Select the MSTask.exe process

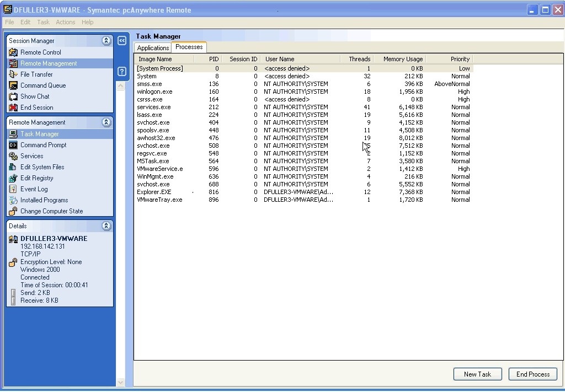(x=304, y=161)
